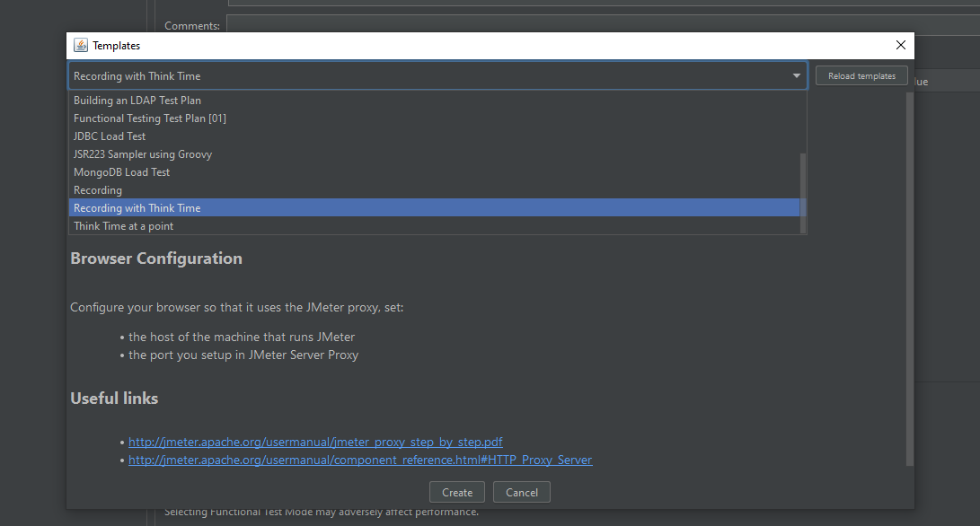This screenshot has width=980, height=526.
Task: Open the jmeter_proxy_step_by_step.pdf link
Action: [315, 442]
